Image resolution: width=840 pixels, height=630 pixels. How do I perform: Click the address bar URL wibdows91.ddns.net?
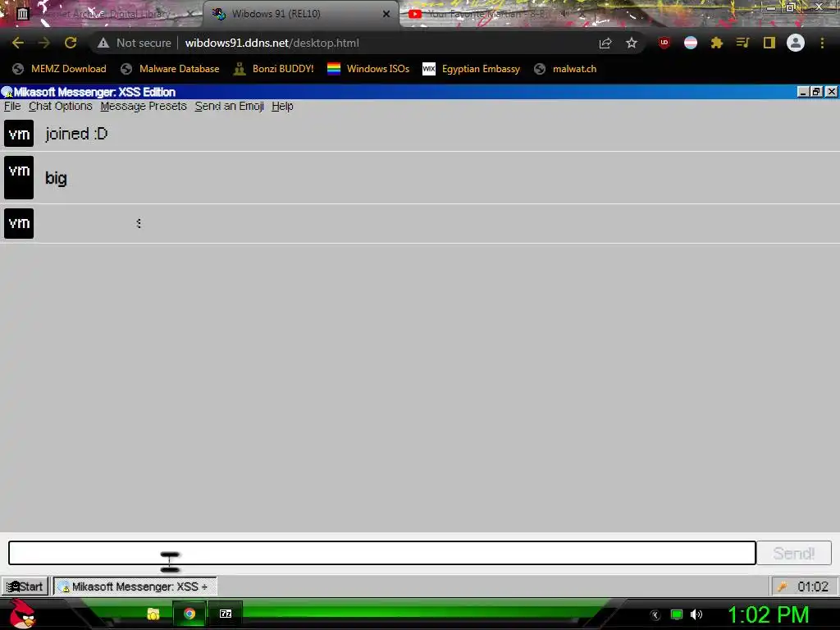pyautogui.click(x=272, y=43)
